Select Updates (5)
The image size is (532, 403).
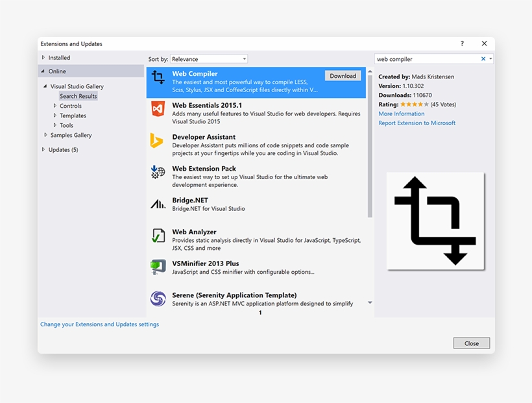tap(63, 150)
